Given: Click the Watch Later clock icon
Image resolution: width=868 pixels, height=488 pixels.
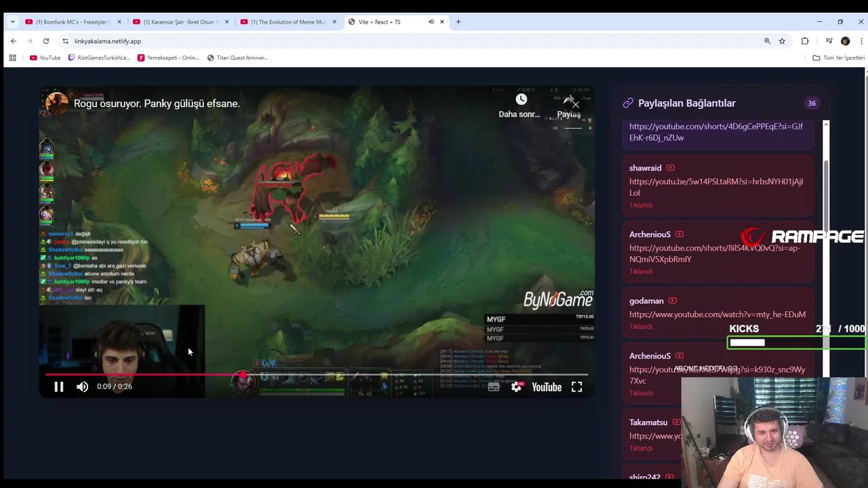Looking at the screenshot, I should [521, 100].
